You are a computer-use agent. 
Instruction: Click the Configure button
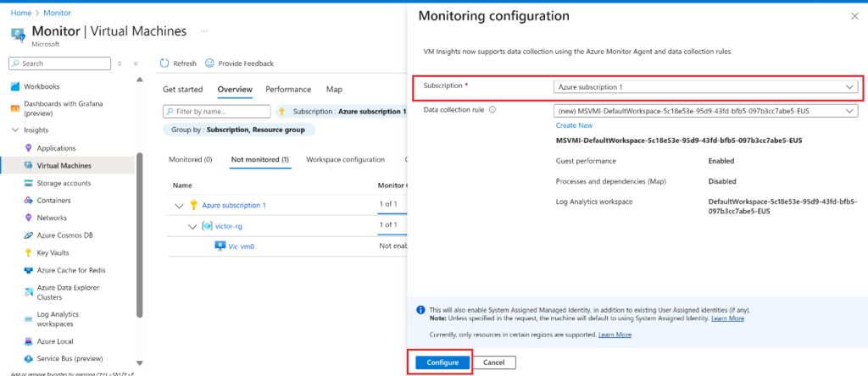442,362
